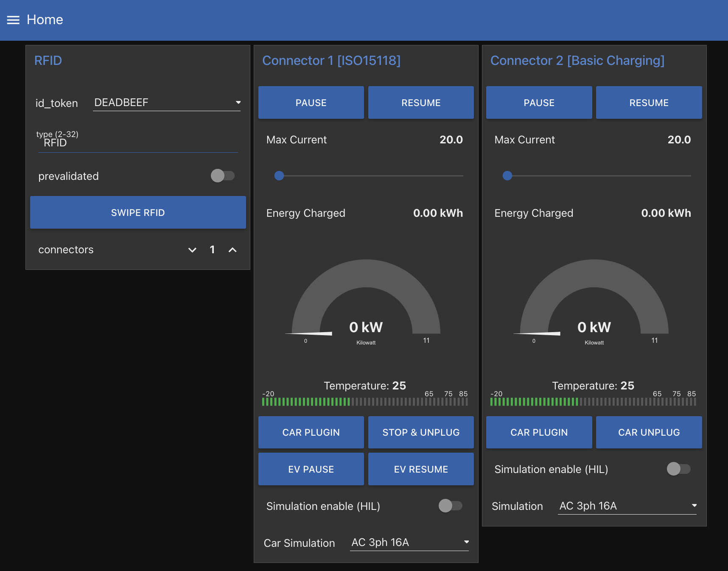Adjust Connector 2 Max Current slider handle
The height and width of the screenshot is (571, 728).
coord(507,176)
